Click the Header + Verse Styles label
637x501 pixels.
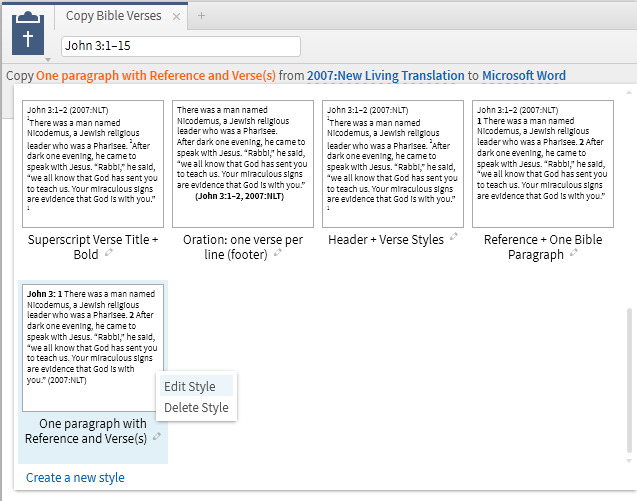[386, 240]
